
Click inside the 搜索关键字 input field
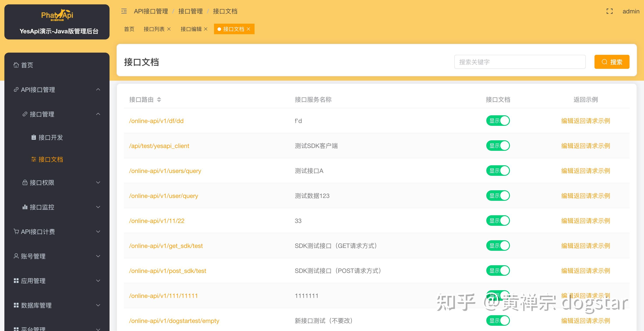pos(520,62)
